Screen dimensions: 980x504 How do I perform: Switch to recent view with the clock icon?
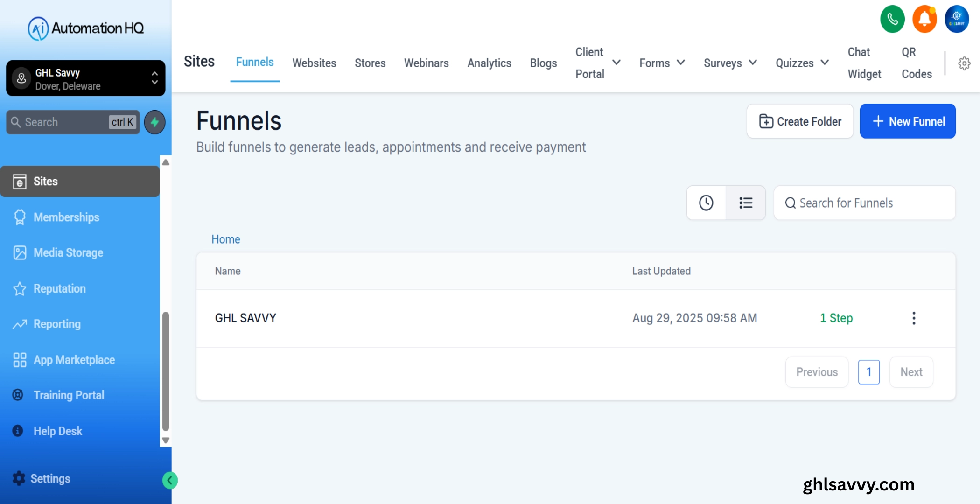point(706,203)
